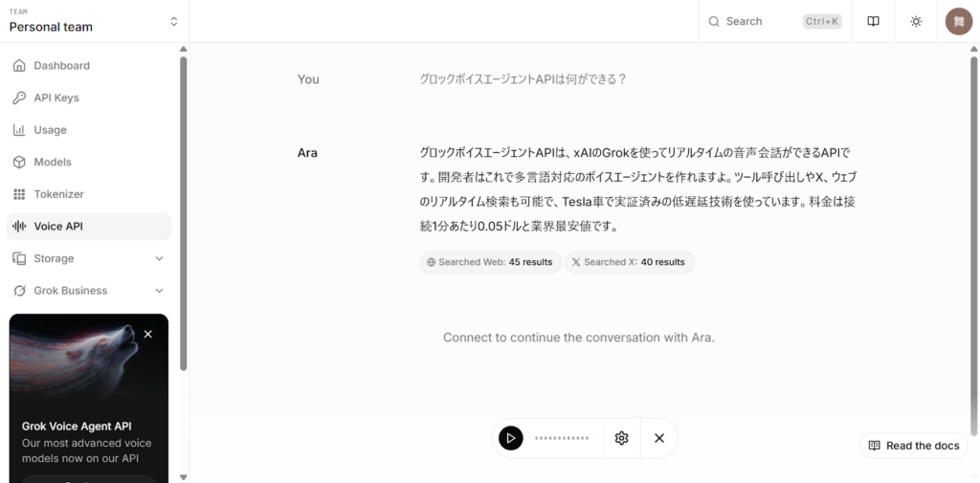Click the Tokenizer grid icon
The image size is (980, 483).
pyautogui.click(x=19, y=194)
